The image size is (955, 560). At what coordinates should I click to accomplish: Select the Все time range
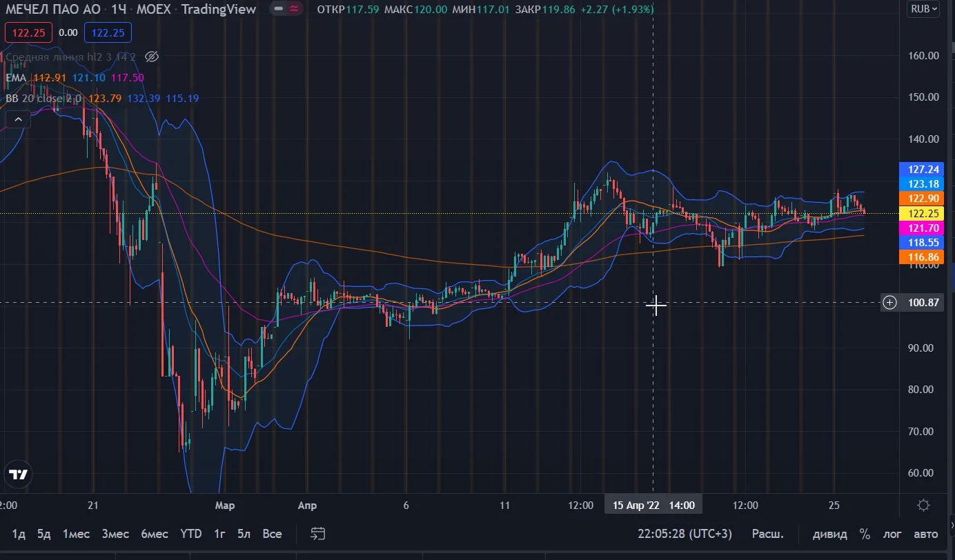(273, 534)
